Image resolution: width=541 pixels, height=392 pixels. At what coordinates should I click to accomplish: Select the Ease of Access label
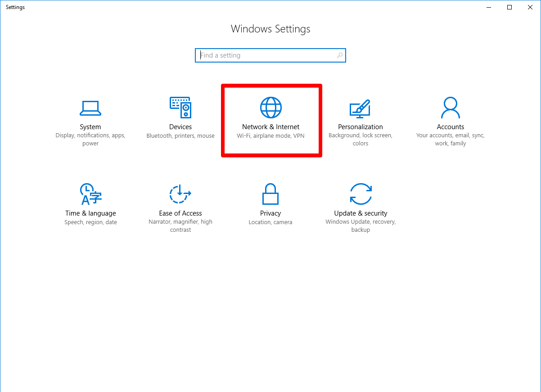(180, 213)
